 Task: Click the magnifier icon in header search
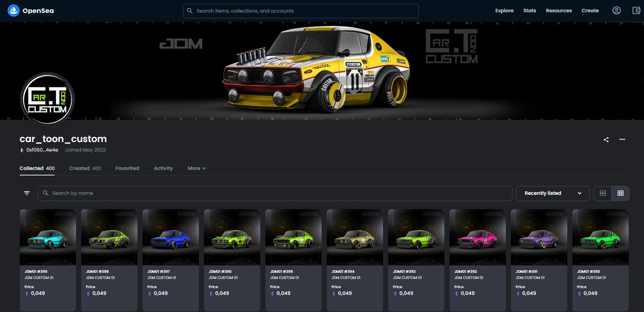click(189, 11)
